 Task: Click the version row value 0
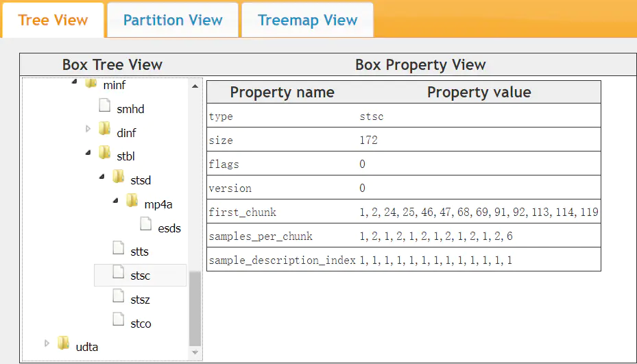point(362,188)
